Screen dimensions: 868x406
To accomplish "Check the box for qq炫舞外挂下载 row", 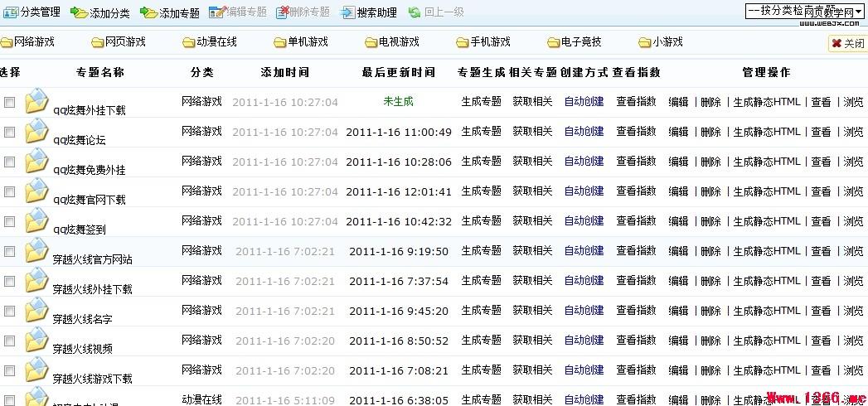I will [10, 103].
